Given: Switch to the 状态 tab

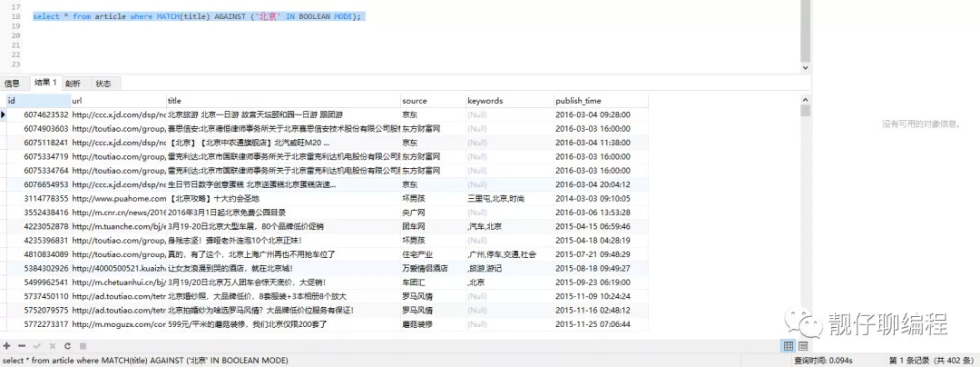Looking at the screenshot, I should [103, 84].
